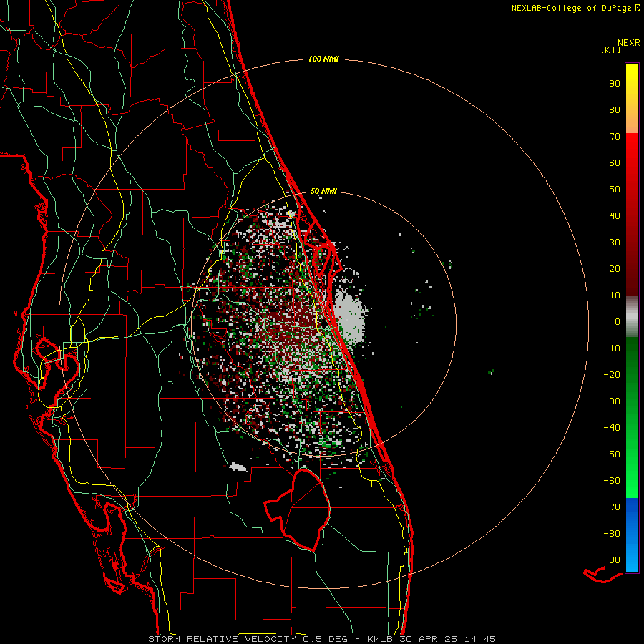The image size is (644, 644).
Task: Pick the gray zero-velocity color bar segment
Action: [x=632, y=317]
